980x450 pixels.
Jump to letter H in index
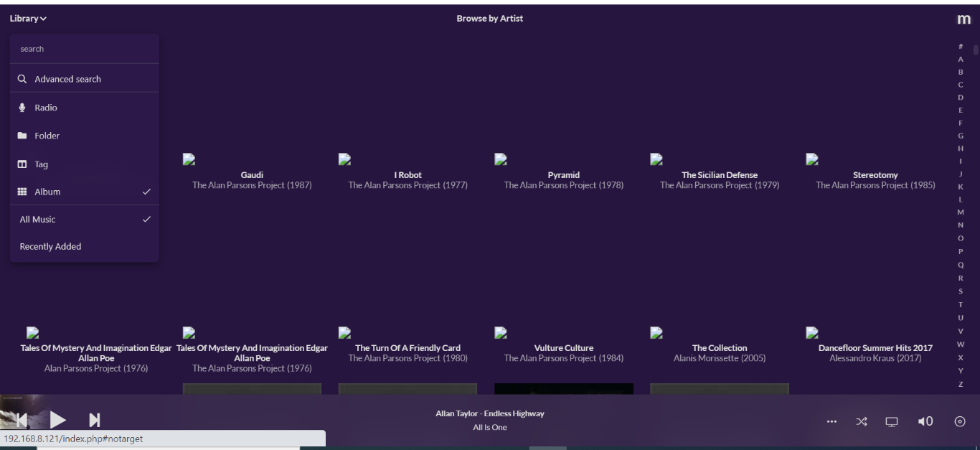click(961, 149)
